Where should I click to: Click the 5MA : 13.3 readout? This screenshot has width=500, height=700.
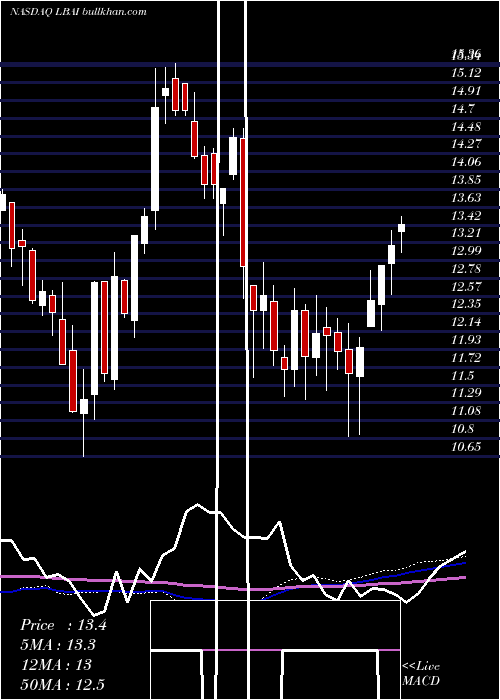(x=58, y=645)
